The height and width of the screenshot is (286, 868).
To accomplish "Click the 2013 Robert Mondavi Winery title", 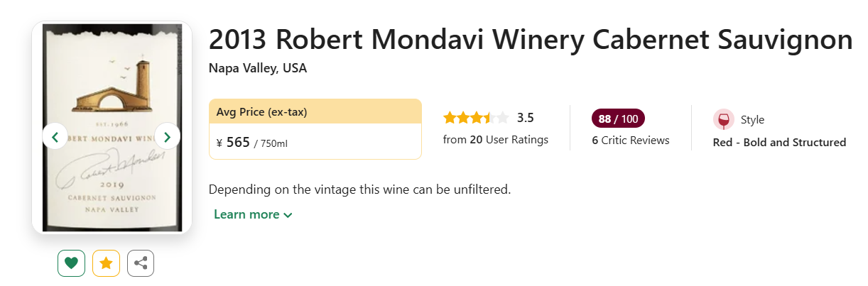I will (531, 40).
